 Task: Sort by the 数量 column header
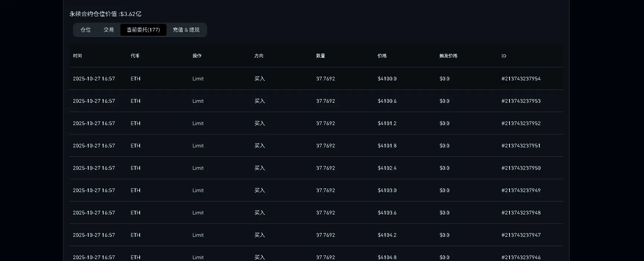[x=321, y=56]
